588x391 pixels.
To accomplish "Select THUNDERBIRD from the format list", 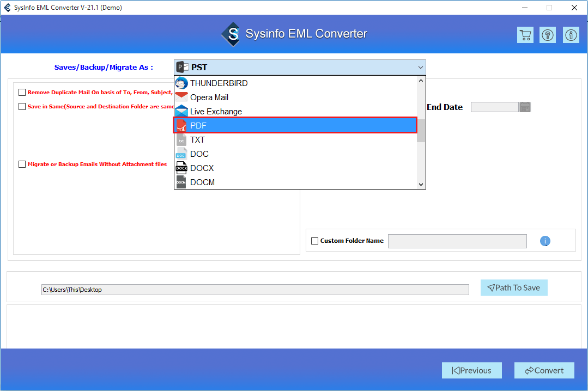I will (295, 83).
